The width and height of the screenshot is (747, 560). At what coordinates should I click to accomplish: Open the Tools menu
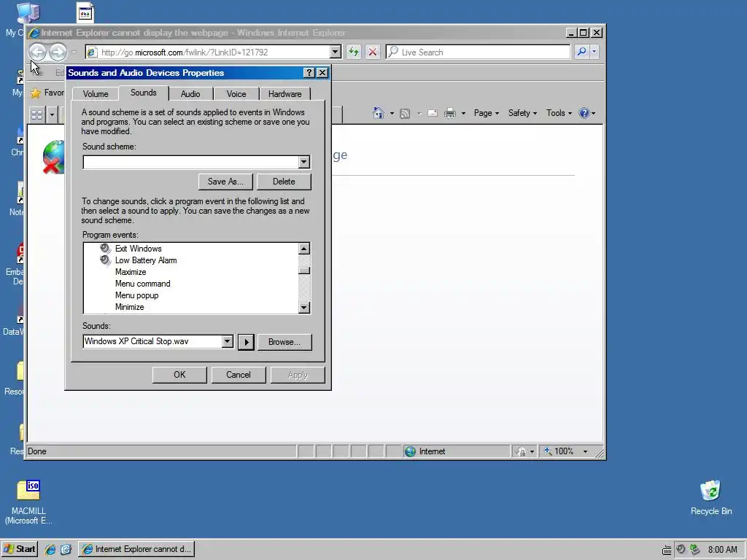[559, 113]
